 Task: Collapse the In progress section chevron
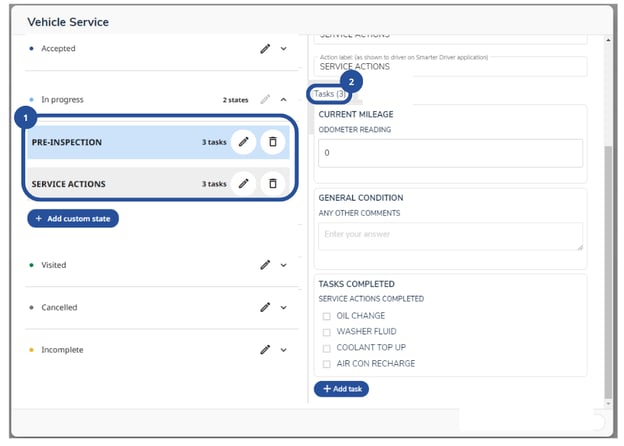coord(283,99)
